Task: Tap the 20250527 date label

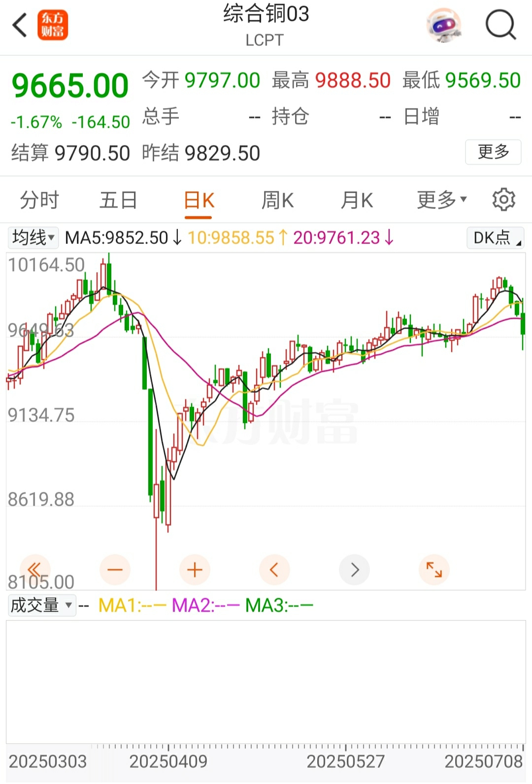Action: pyautogui.click(x=346, y=762)
